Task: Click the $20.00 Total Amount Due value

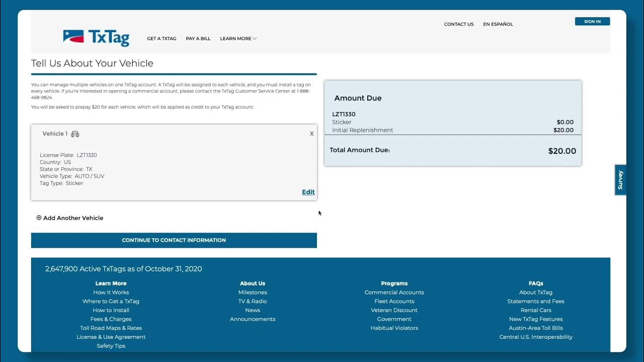Action: (x=562, y=151)
